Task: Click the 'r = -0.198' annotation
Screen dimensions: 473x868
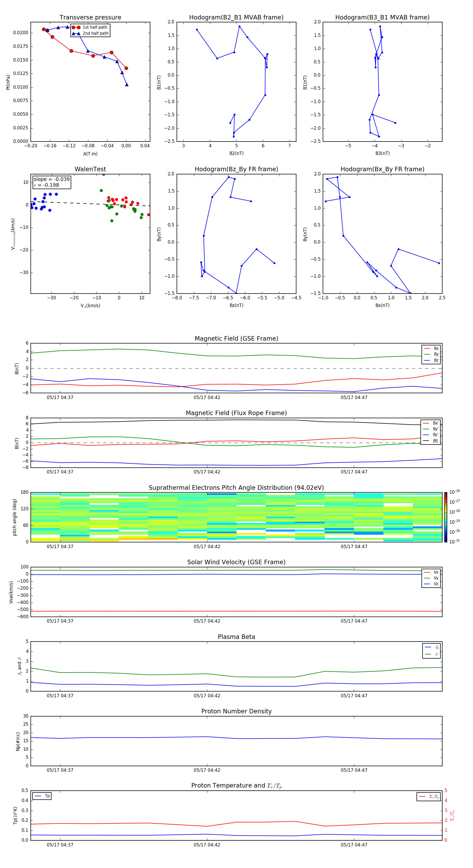Action: click(47, 185)
